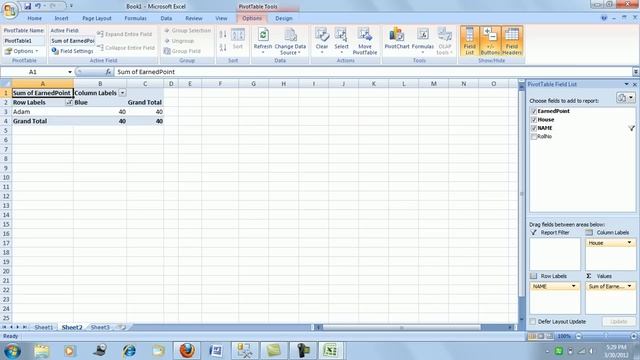
Task: Open NAME field dropdown in Row Labels
Action: [x=573, y=287]
